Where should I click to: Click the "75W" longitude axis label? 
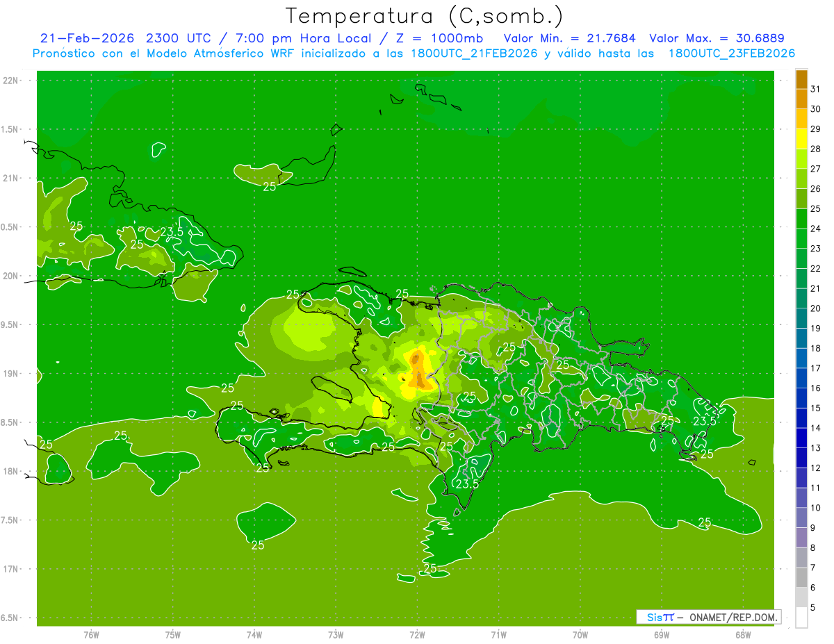(172, 635)
